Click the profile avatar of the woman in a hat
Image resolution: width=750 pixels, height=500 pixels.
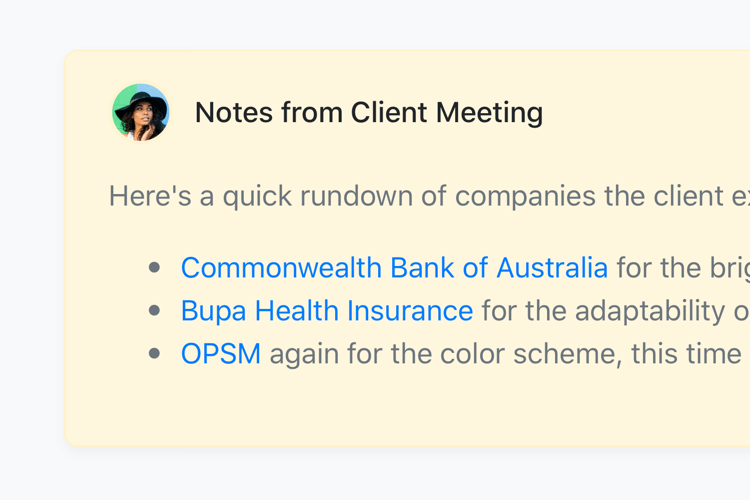141,112
